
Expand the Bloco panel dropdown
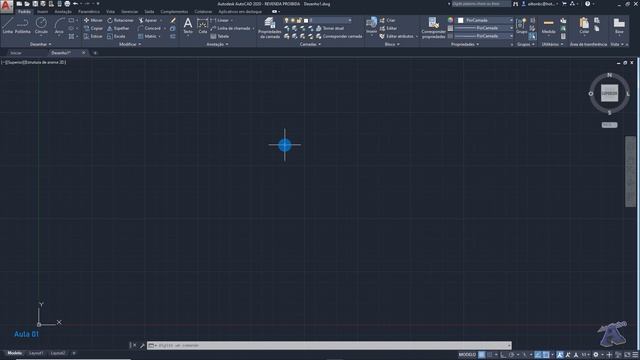click(x=392, y=44)
